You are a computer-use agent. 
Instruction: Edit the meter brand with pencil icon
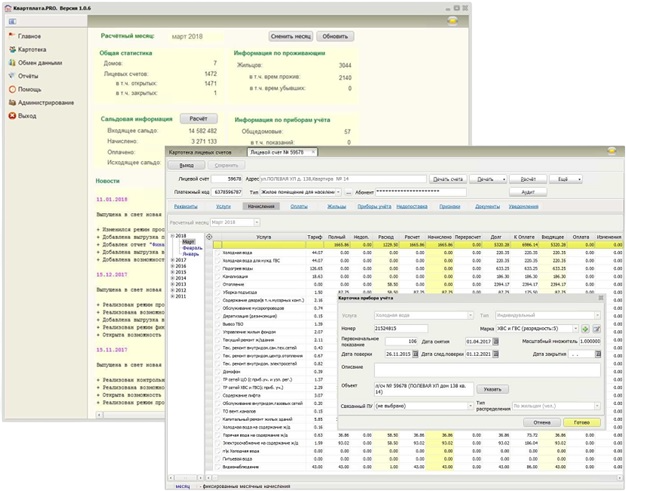(x=597, y=329)
